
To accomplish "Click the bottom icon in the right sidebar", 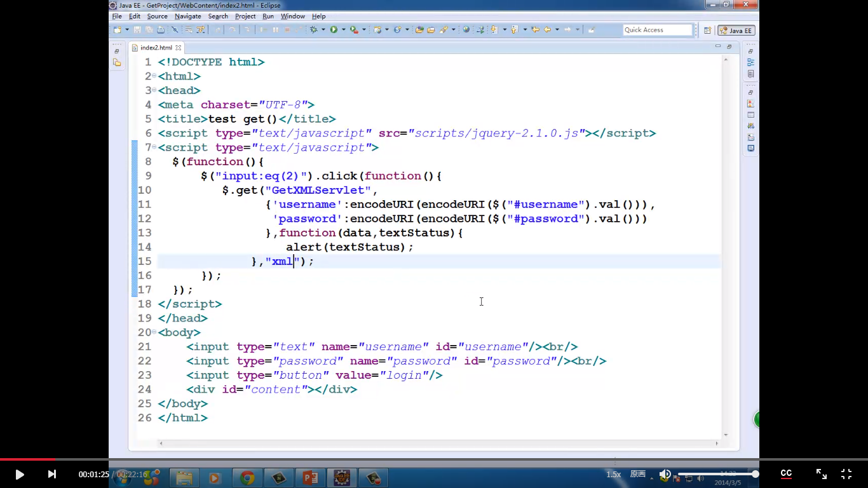I will (750, 149).
